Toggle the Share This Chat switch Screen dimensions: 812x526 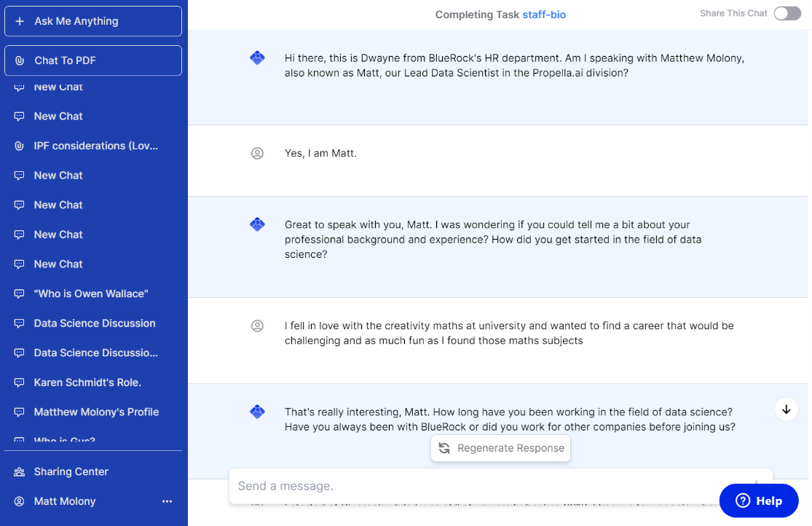pyautogui.click(x=787, y=13)
